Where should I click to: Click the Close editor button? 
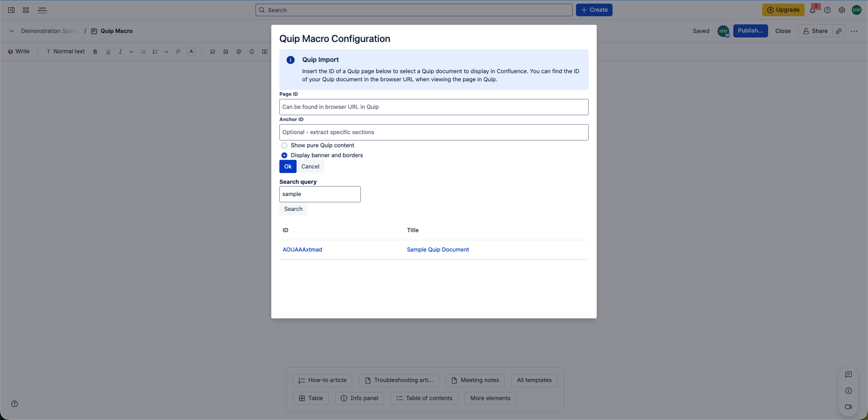pyautogui.click(x=783, y=31)
